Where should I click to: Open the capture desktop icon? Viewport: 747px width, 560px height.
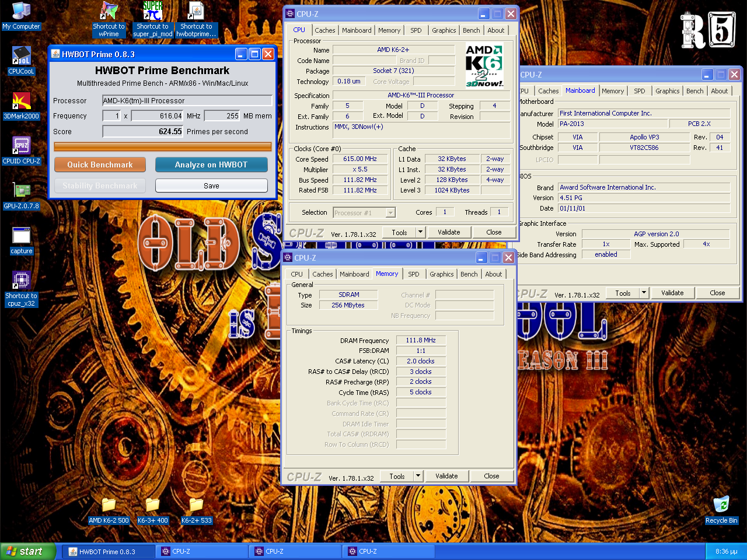(x=21, y=236)
